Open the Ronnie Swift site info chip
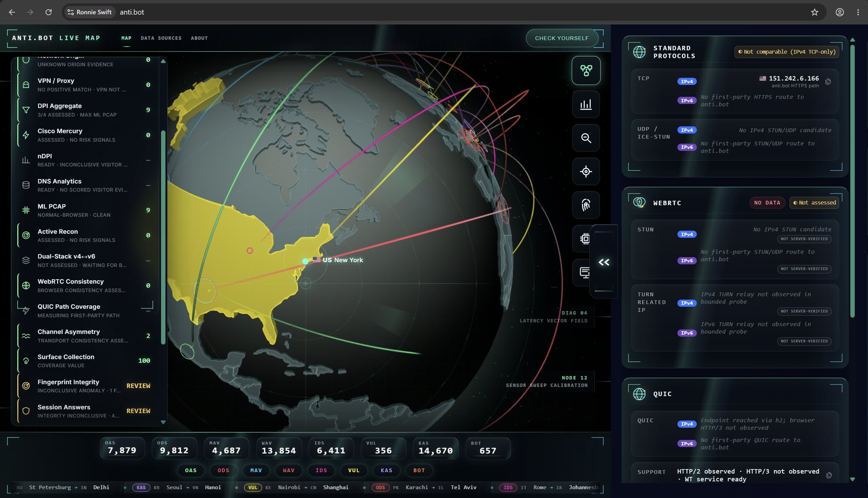Screen dimensions: 868x498 (x=89, y=12)
